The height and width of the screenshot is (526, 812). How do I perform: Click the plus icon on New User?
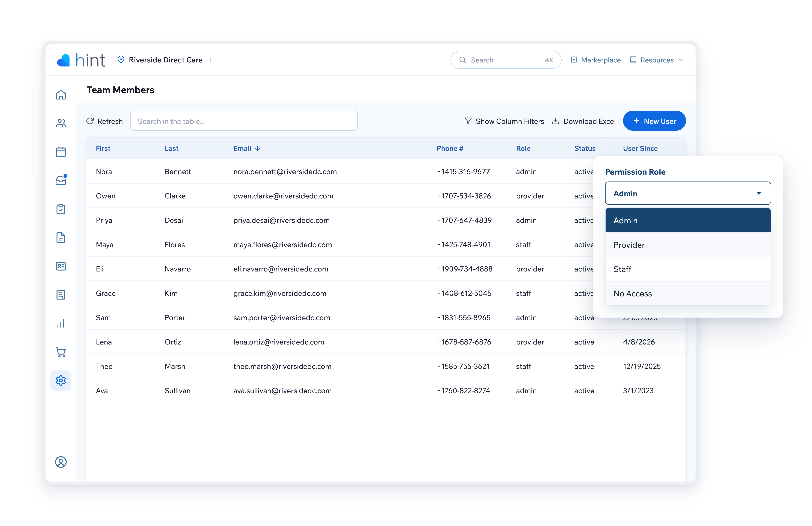click(x=636, y=121)
